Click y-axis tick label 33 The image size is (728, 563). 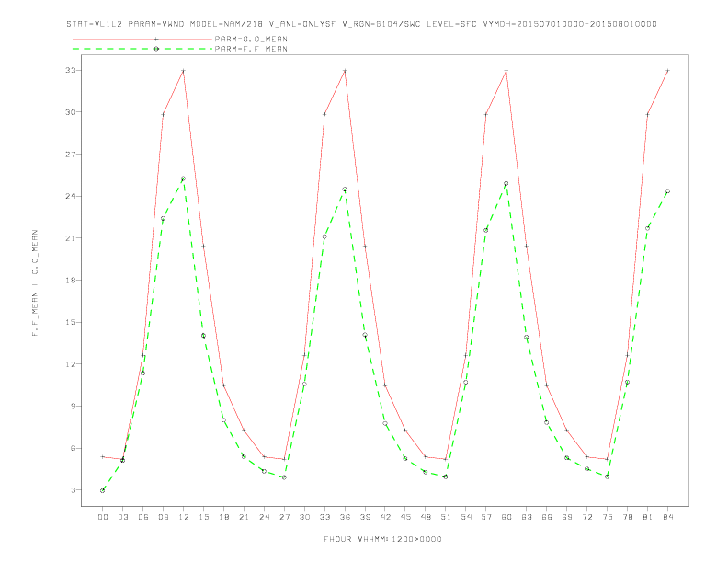click(x=70, y=70)
